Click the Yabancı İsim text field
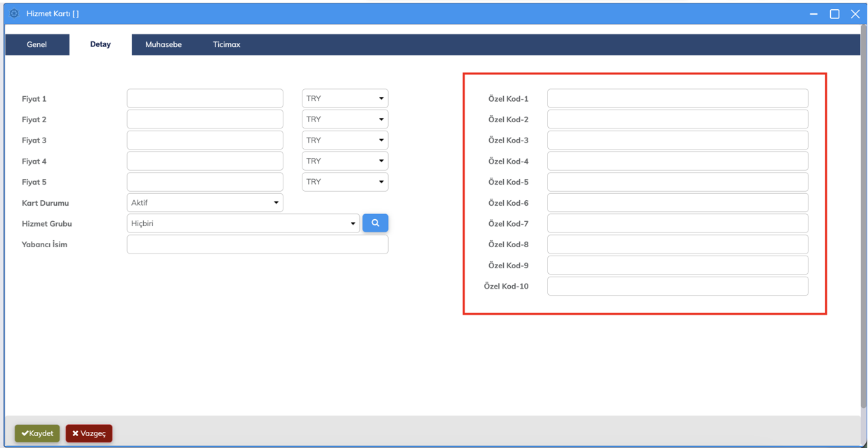868x448 pixels. click(x=257, y=244)
